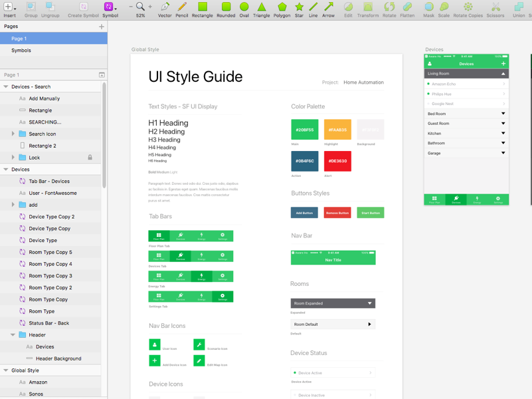Expand the Search Icon folder
The image size is (532, 399).
click(13, 134)
